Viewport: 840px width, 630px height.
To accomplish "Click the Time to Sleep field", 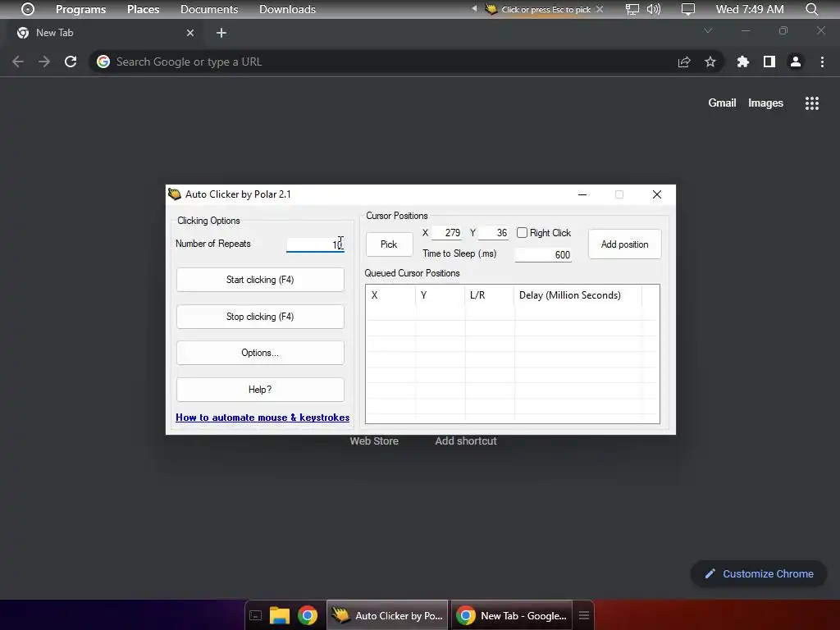I will [543, 254].
